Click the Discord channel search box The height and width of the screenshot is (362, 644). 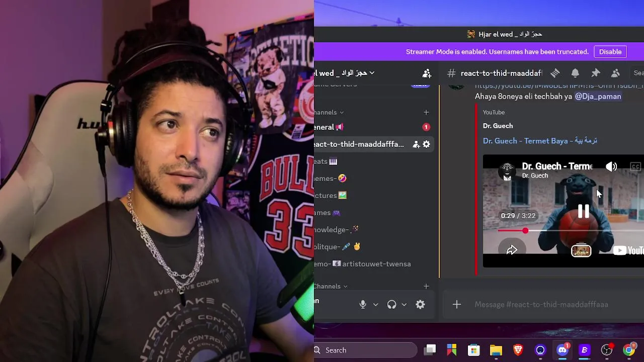pyautogui.click(x=637, y=73)
